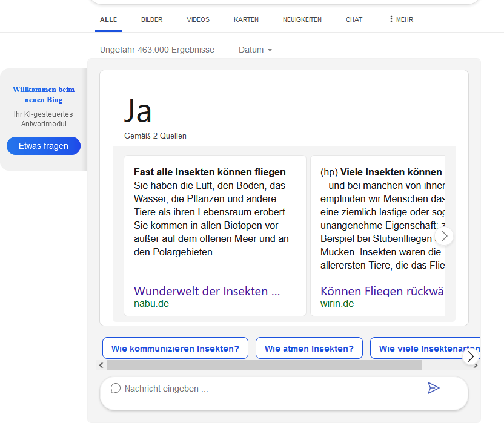Screen dimensions: 504x423
Task: Click the scrollbar right arrow
Action: pyautogui.click(x=476, y=366)
